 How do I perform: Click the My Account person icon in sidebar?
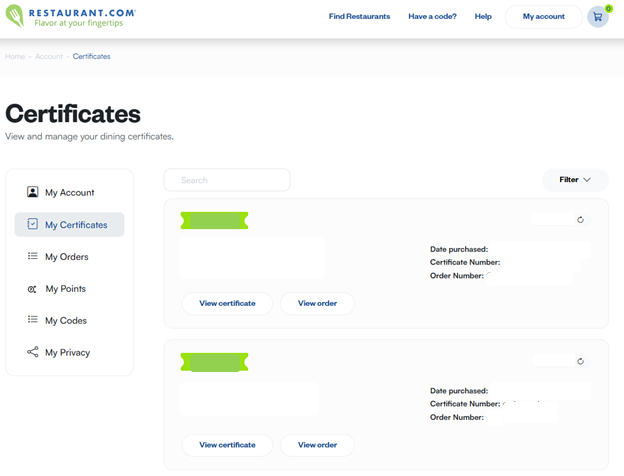[33, 192]
